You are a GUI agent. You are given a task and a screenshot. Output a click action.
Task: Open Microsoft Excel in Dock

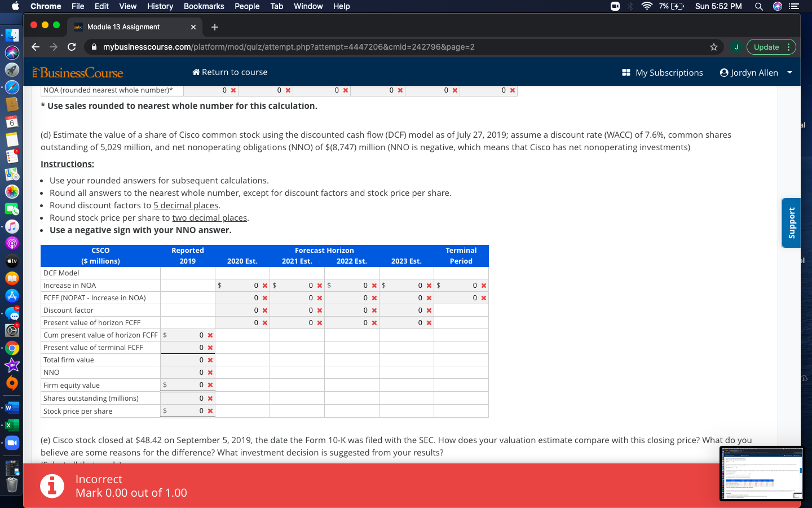12,425
